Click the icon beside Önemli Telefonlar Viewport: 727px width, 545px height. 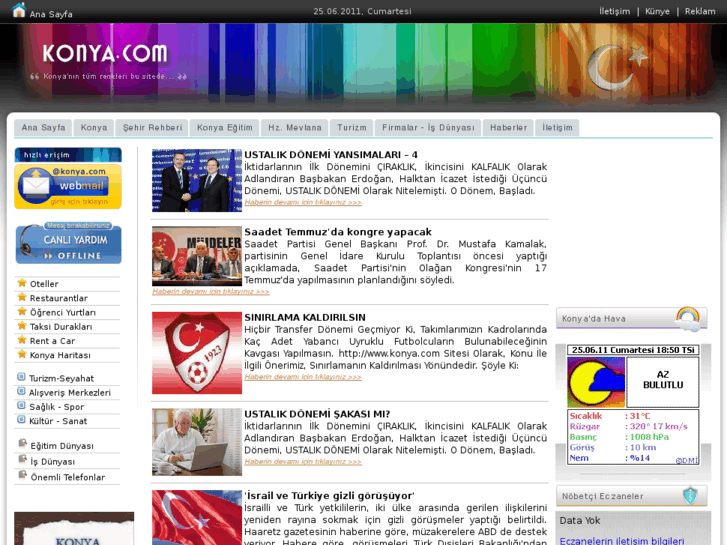click(22, 475)
